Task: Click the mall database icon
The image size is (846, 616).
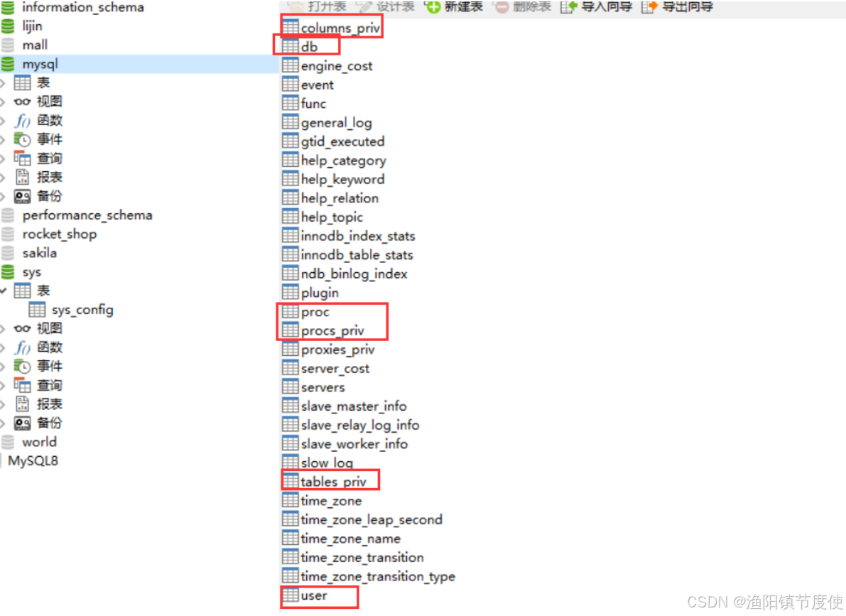Action: pos(8,45)
